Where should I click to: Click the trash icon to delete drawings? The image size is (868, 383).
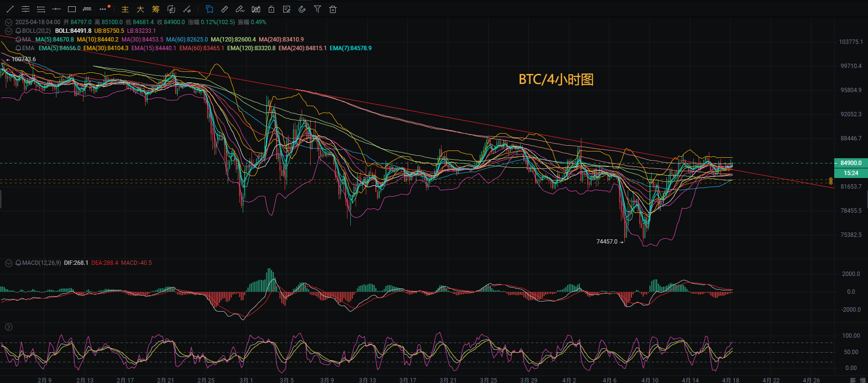(x=333, y=9)
